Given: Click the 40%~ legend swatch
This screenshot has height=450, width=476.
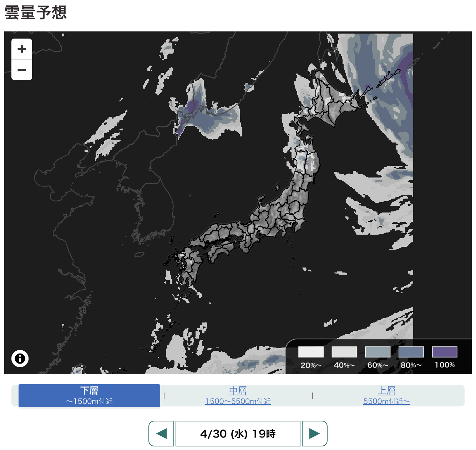Looking at the screenshot, I should coord(344,352).
